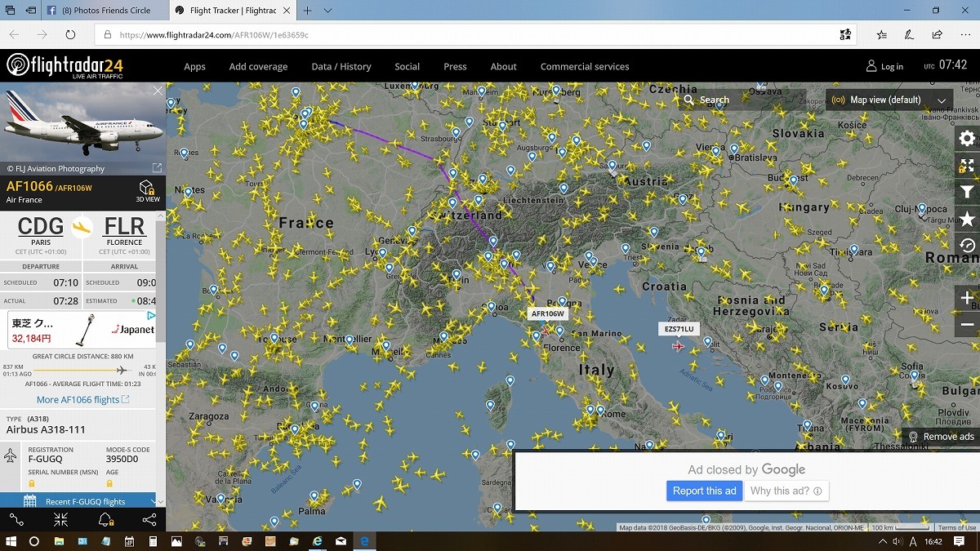Open the Windows Start menu
This screenshot has height=551, width=980.
click(11, 541)
